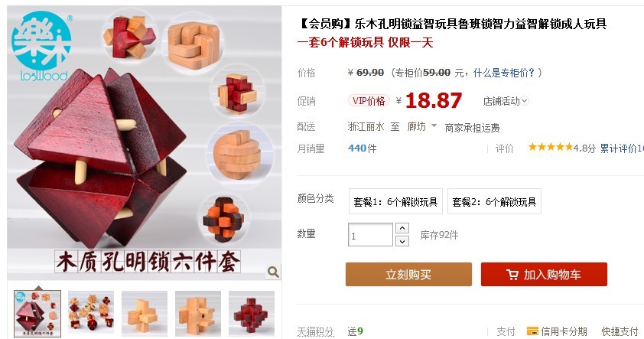
Task: Click the 立刻购买 buy now button
Action: coord(408,275)
